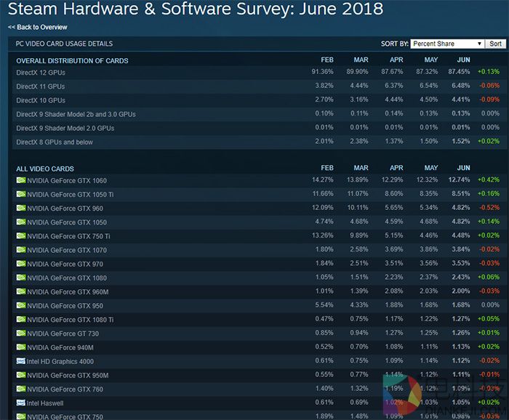Expand DirectX 8 GPUs and below row

[55, 142]
